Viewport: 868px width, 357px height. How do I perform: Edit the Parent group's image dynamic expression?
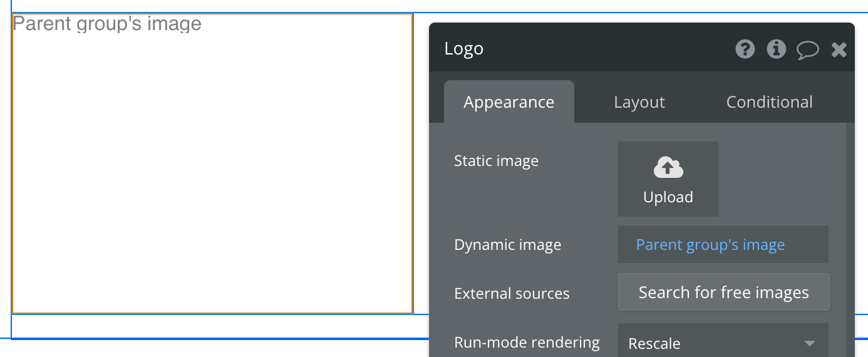pos(710,245)
